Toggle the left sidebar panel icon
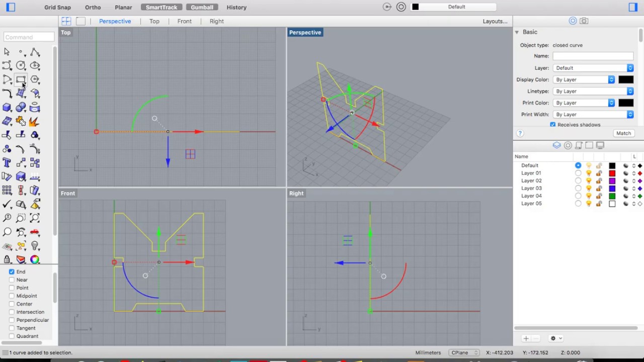 pos(11,7)
